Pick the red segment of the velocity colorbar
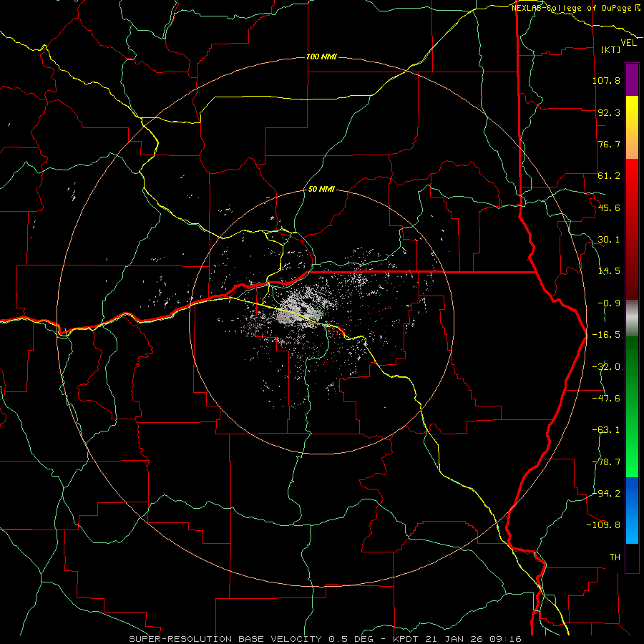The height and width of the screenshot is (644, 644). click(632, 229)
